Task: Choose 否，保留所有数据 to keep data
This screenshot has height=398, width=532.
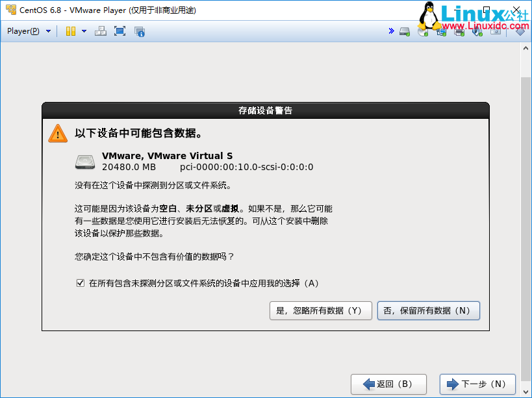Action: [428, 310]
